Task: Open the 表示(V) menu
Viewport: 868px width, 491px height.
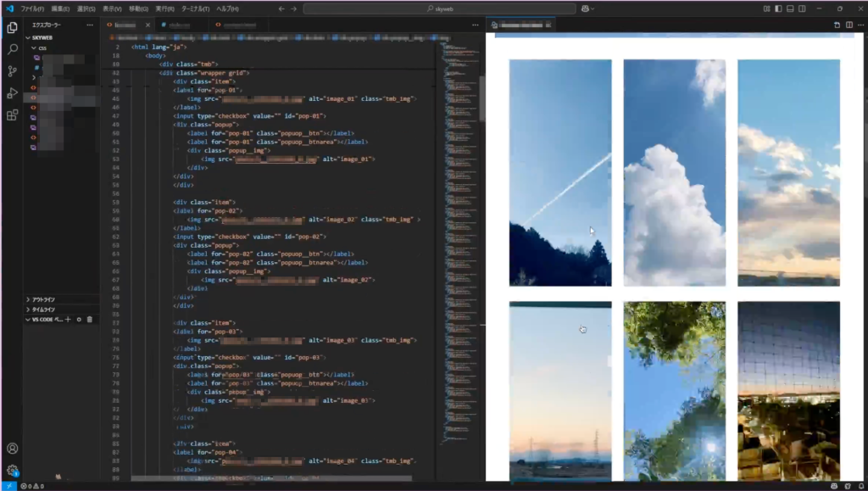Action: [x=112, y=8]
